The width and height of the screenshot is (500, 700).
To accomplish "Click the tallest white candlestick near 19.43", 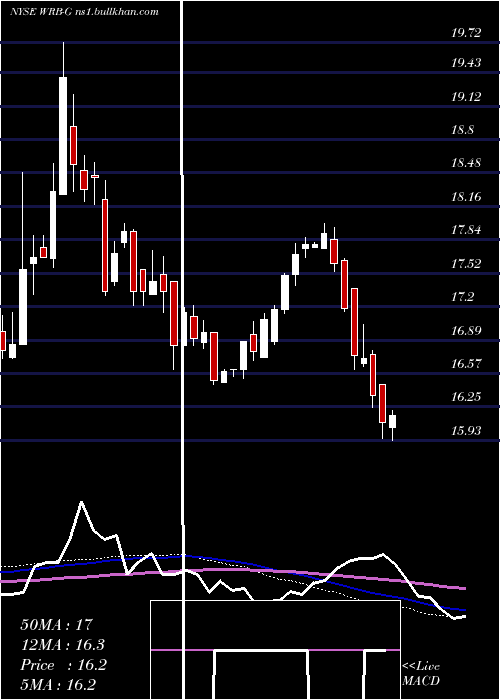I will coord(63,136).
